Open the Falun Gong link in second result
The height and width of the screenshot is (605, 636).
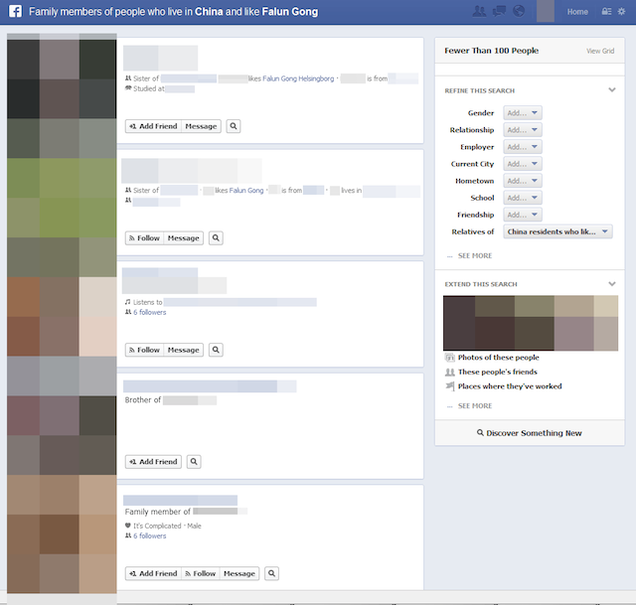coord(246,190)
